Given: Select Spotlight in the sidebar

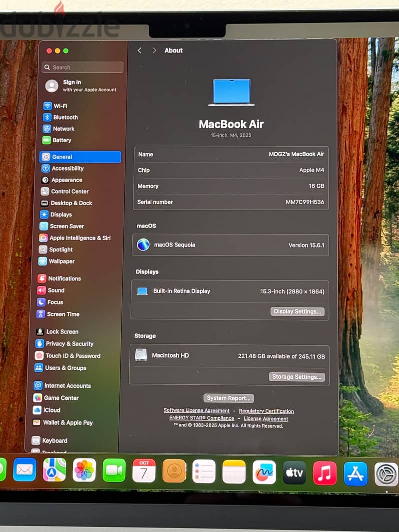Looking at the screenshot, I should click(x=56, y=250).
